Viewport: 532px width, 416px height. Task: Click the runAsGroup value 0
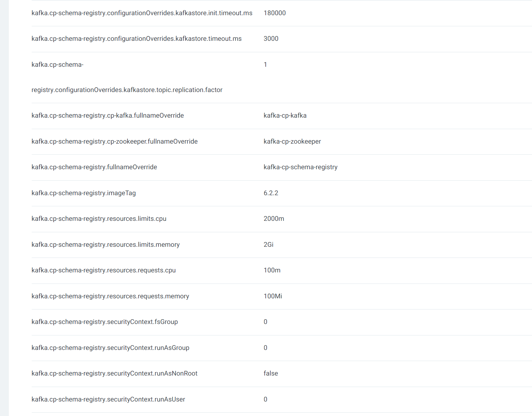pos(265,348)
